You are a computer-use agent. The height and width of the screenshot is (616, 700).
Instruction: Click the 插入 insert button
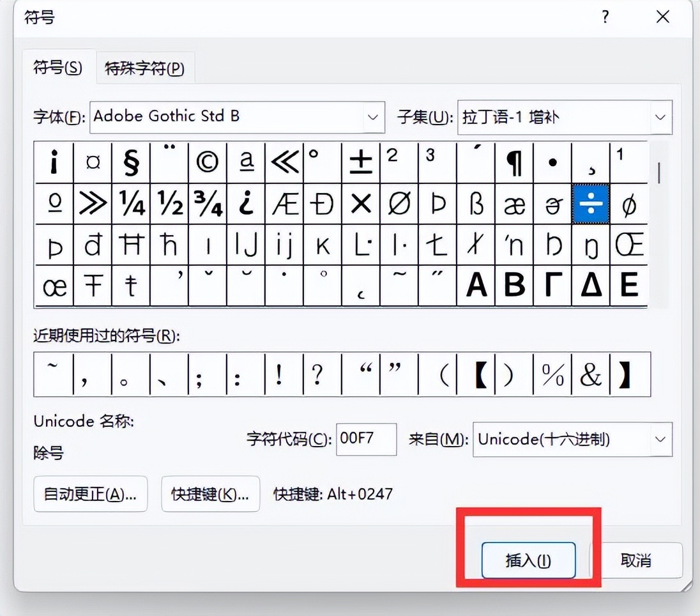528,560
